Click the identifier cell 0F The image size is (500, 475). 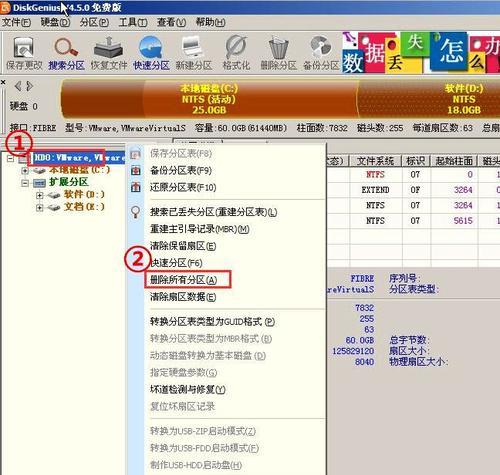coord(415,190)
